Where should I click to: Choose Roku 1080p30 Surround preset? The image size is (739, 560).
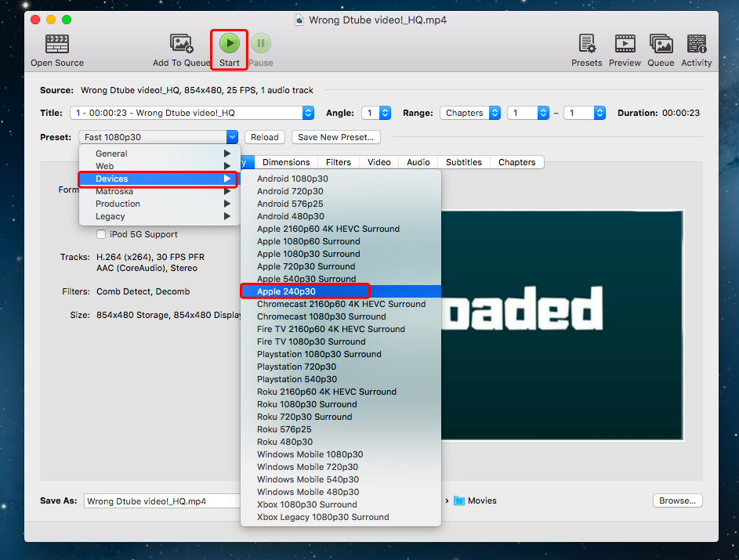(x=341, y=404)
